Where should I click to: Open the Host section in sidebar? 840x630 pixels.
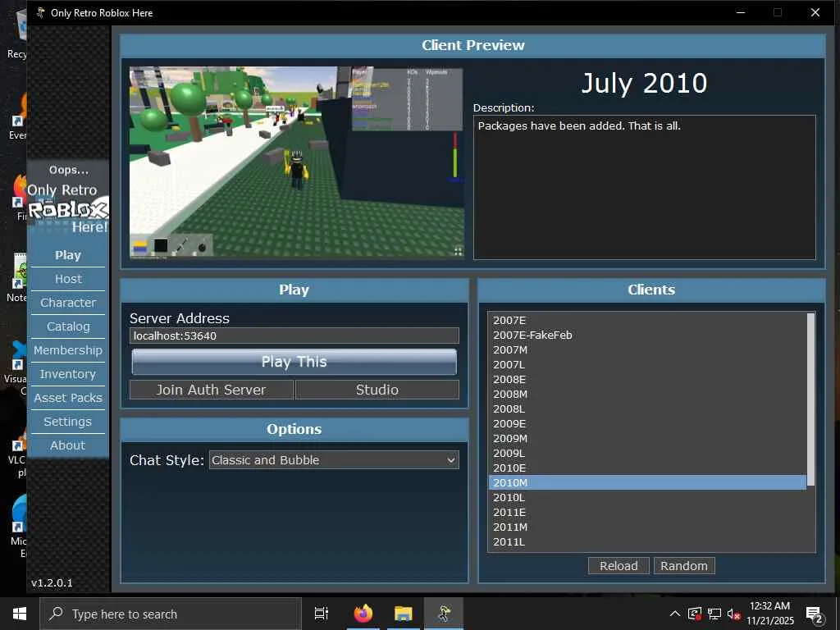coord(68,279)
